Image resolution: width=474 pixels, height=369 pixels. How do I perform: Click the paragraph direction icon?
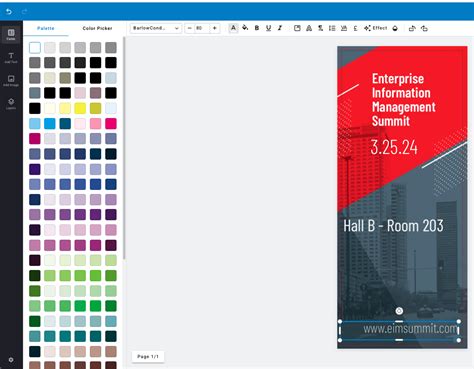[320, 28]
